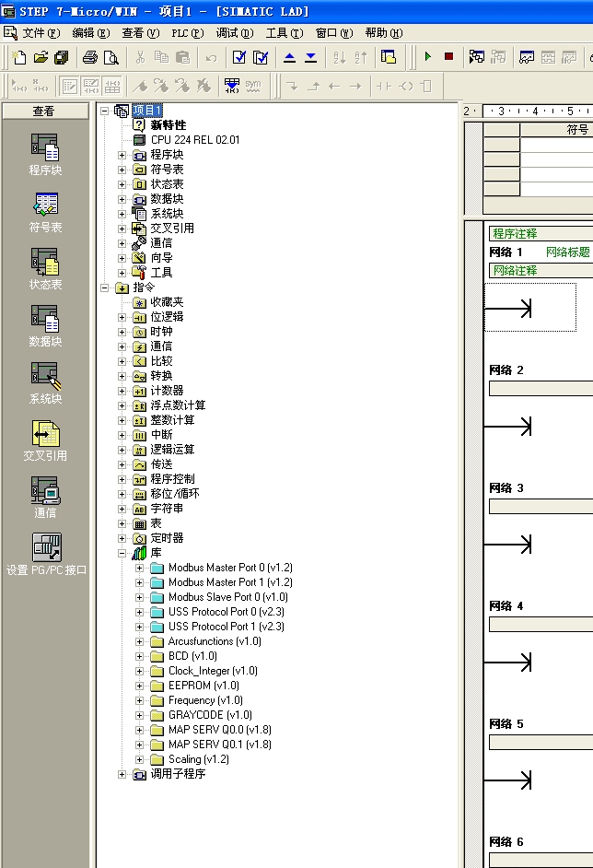Image resolution: width=593 pixels, height=868 pixels.
Task: Start PLC with green RUN icon
Action: (x=427, y=56)
